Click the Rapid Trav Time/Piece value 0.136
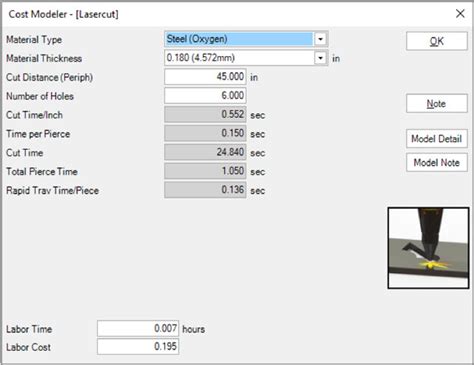 205,190
